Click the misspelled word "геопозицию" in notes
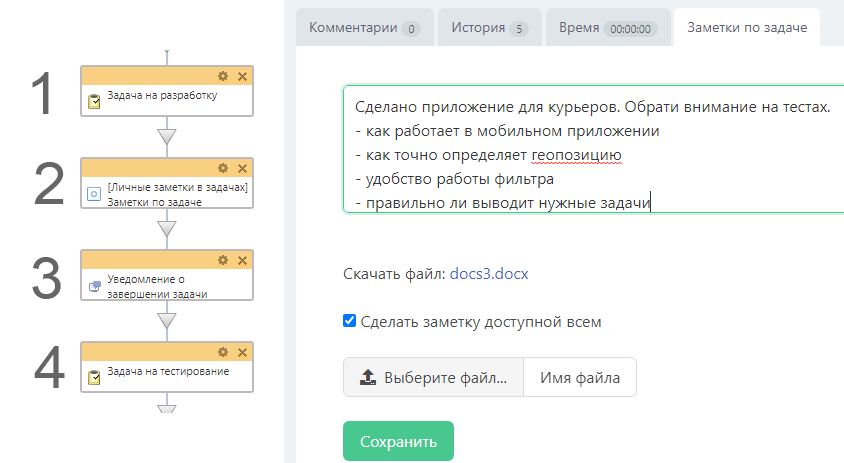Viewport: 844px width, 463px height. coord(576,155)
